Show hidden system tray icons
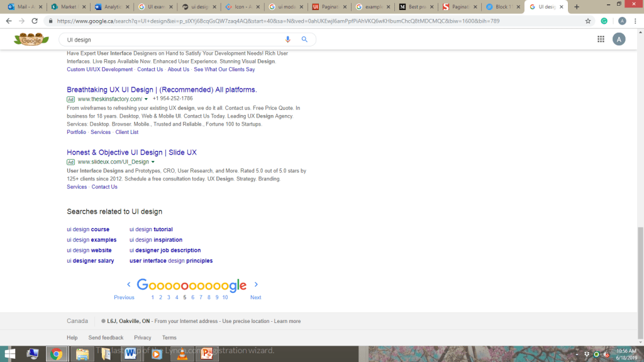The height and width of the screenshot is (362, 644). click(x=577, y=354)
